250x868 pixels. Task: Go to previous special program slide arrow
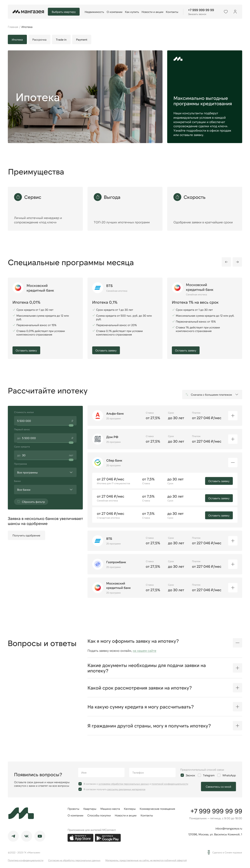click(x=226, y=262)
